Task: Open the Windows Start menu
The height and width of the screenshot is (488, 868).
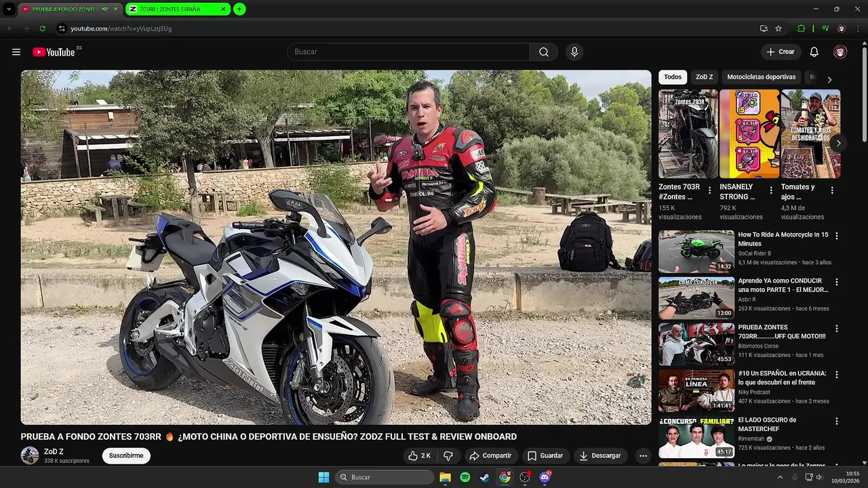Action: point(323,477)
